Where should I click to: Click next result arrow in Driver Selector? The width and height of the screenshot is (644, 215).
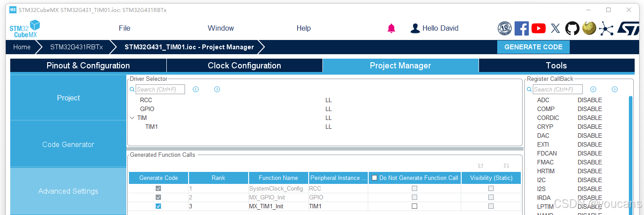coord(217,89)
